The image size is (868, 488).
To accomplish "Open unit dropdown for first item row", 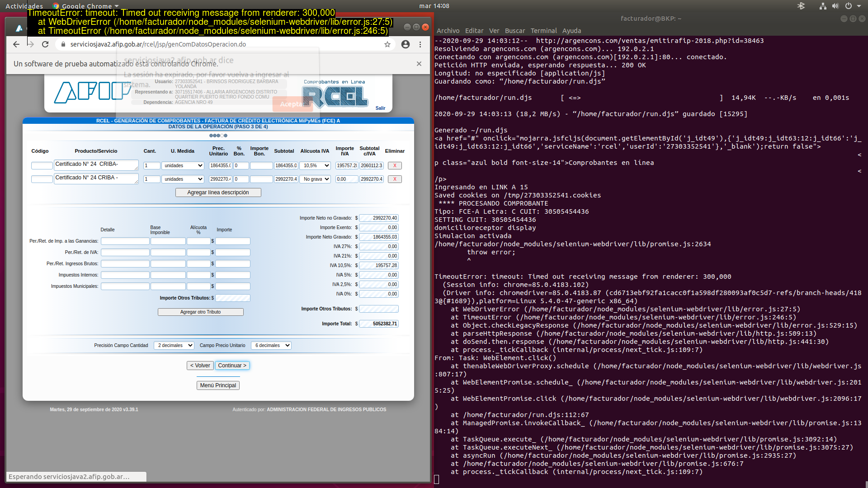I will coord(183,165).
